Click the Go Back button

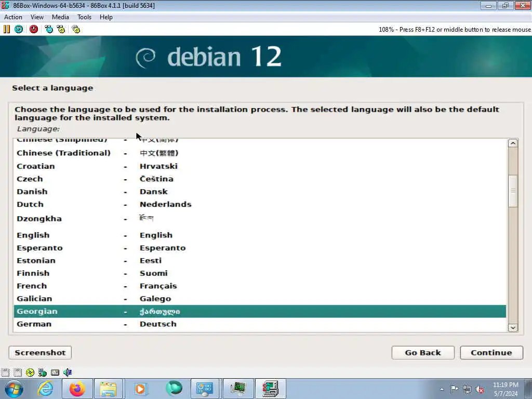423,353
